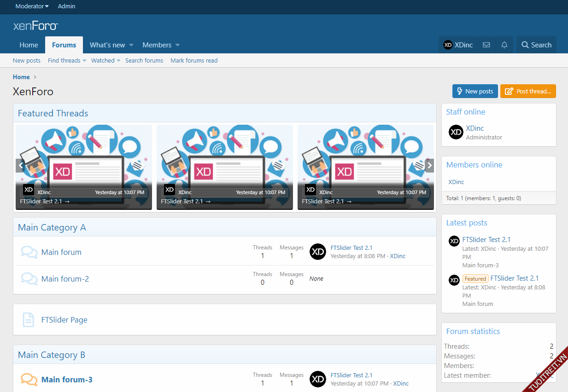The height and width of the screenshot is (392, 568).
Task: Open the alerts bell icon
Action: point(504,45)
